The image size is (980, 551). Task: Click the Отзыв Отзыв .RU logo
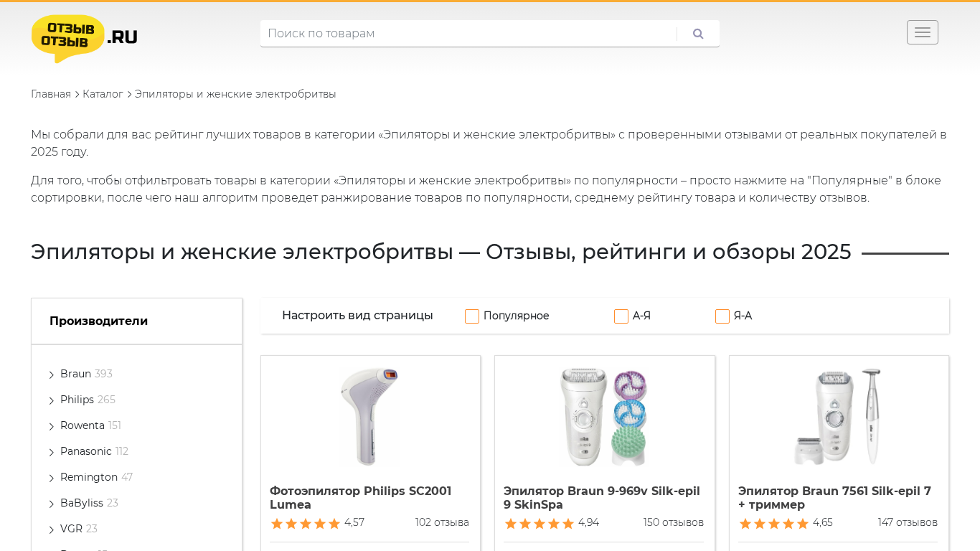pyautogui.click(x=85, y=38)
